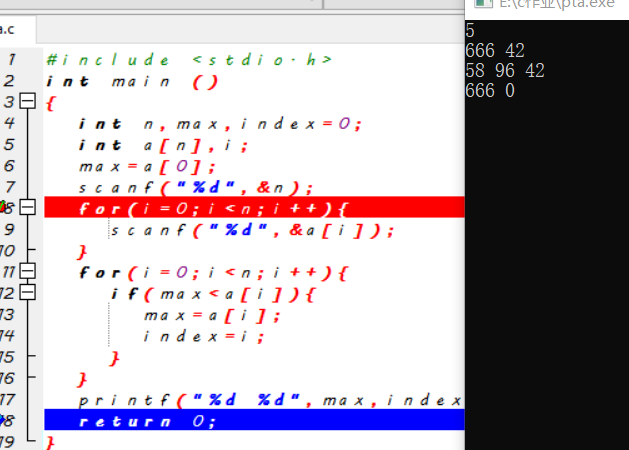
Task: Click line number 1 in the gutter
Action: (x=12, y=59)
